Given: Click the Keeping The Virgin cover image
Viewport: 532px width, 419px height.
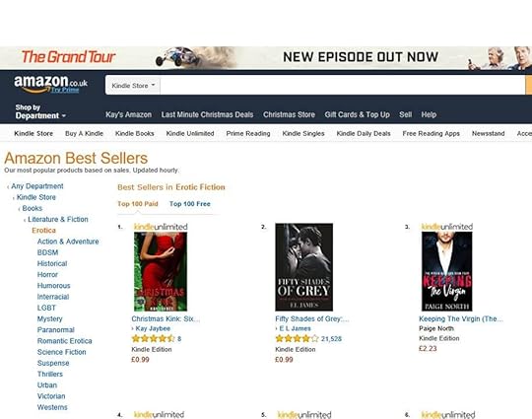Looking at the screenshot, I should point(446,271).
